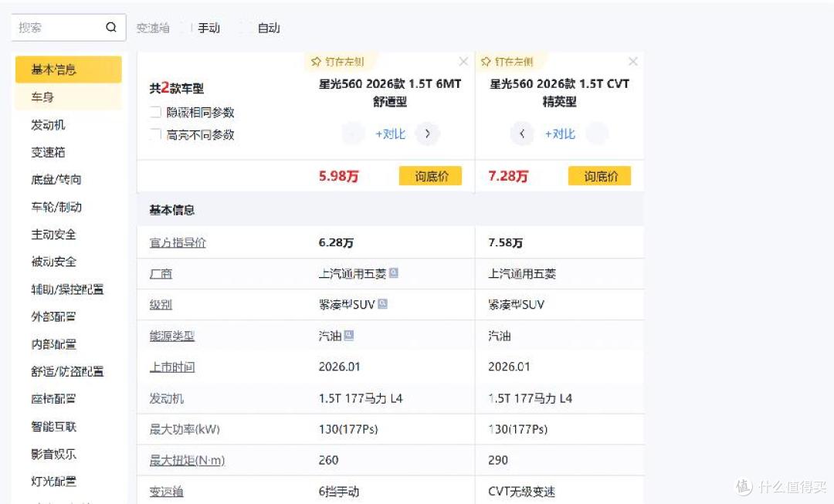The width and height of the screenshot is (834, 504).
Task: Open 级别 parameter link
Action: (x=161, y=305)
